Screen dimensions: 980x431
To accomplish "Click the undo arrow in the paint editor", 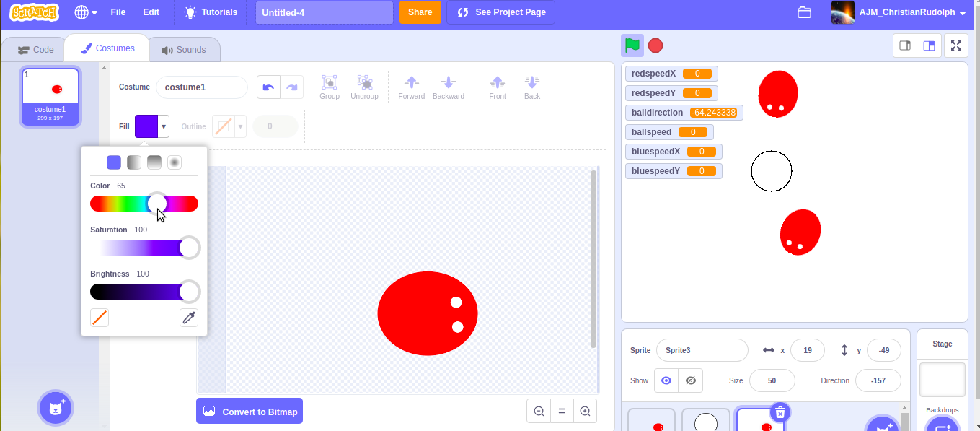I will click(x=268, y=87).
